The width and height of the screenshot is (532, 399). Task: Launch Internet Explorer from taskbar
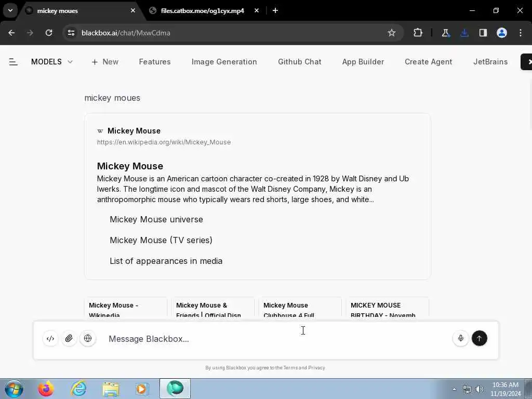(78, 389)
